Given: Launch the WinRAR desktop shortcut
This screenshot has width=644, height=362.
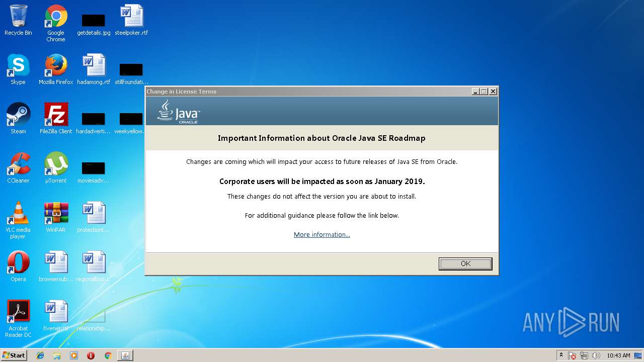Looking at the screenshot, I should point(56,217).
